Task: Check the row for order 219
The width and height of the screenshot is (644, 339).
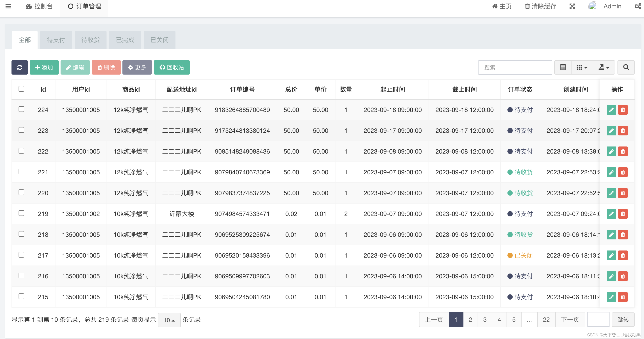Action: tap(21, 213)
